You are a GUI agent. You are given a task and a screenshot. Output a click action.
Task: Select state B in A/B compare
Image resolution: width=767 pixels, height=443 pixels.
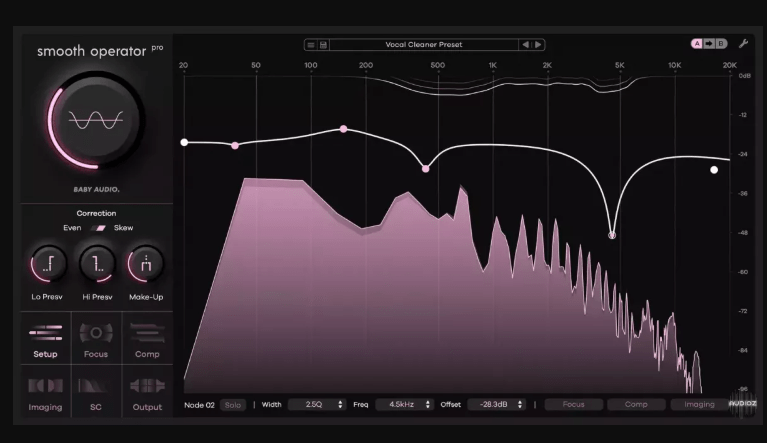click(x=721, y=44)
